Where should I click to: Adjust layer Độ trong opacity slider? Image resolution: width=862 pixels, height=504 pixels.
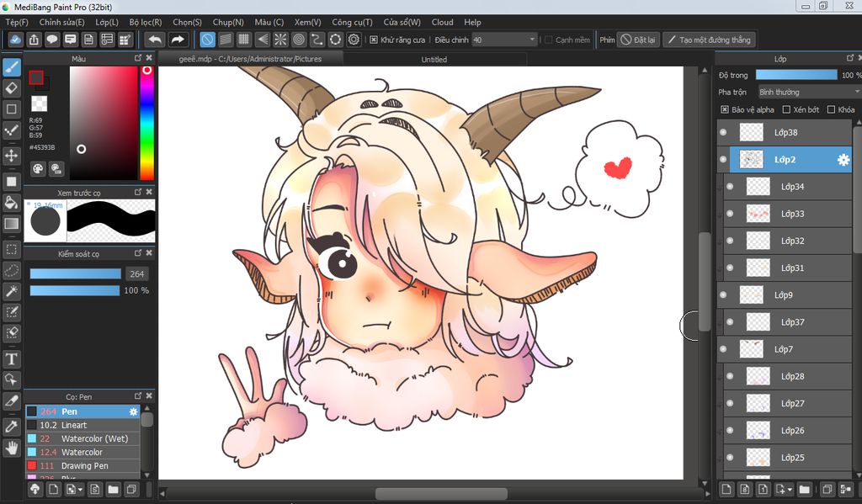coord(796,75)
